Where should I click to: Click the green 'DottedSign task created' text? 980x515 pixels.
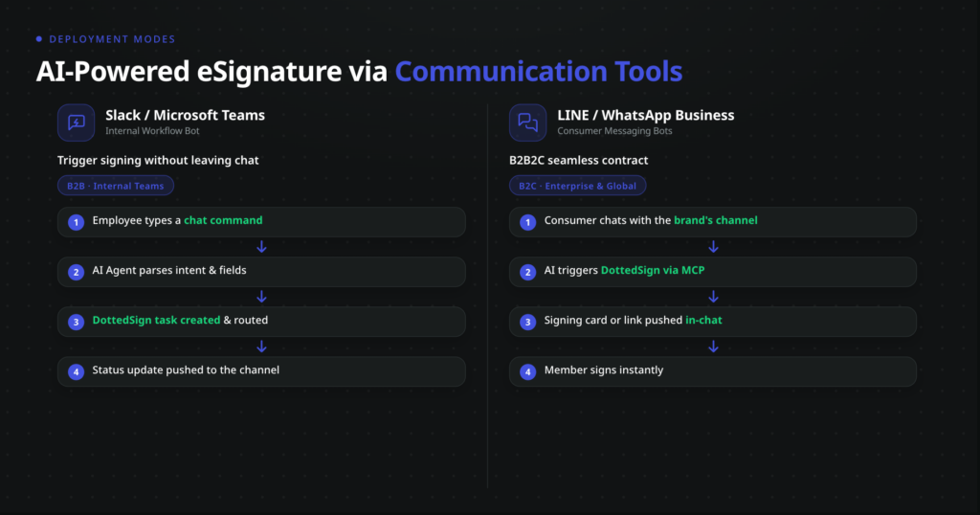pos(156,320)
